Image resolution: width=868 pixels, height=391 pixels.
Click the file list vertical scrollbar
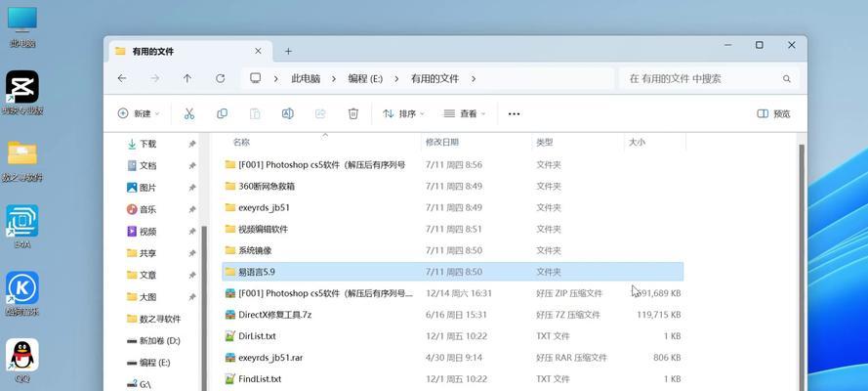(x=802, y=266)
